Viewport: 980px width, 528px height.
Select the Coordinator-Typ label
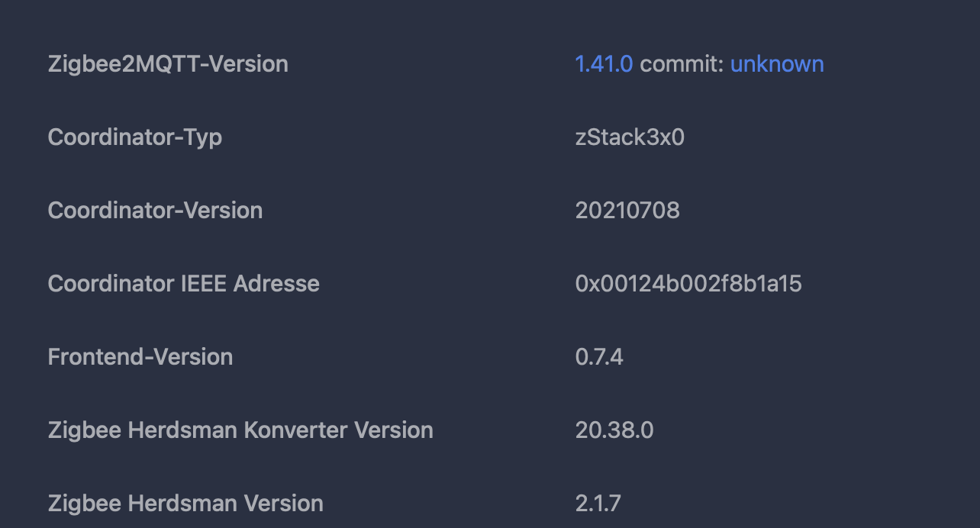135,137
